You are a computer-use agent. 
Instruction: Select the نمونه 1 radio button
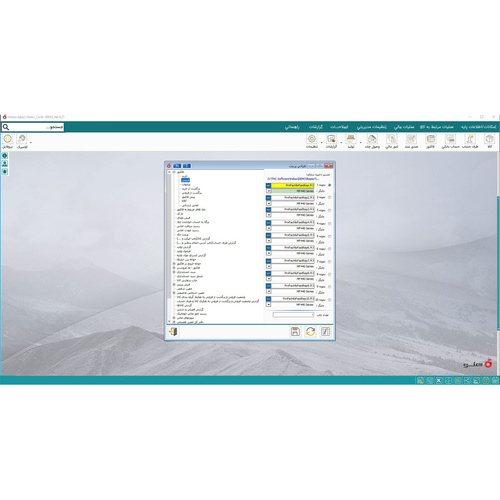pos(330,185)
